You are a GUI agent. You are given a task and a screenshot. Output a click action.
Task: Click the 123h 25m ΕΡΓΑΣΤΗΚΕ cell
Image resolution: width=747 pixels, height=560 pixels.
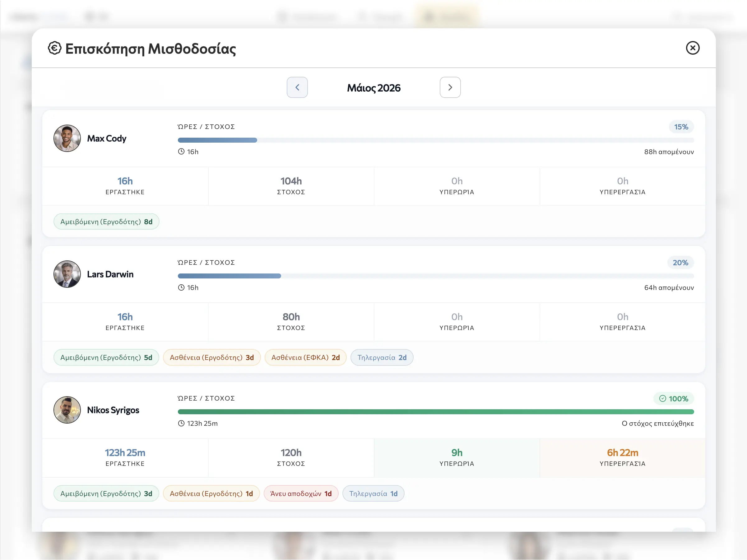tap(125, 458)
